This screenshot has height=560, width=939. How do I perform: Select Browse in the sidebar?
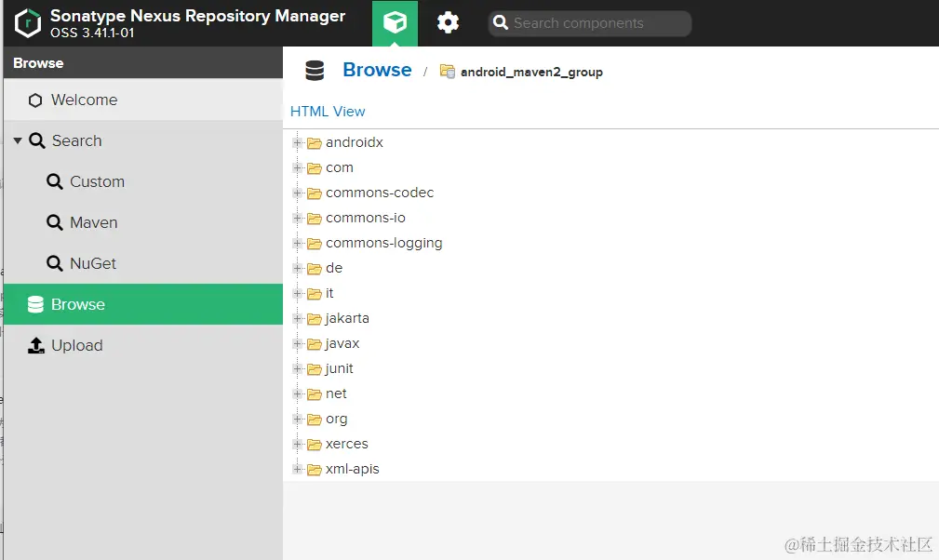[x=143, y=304]
